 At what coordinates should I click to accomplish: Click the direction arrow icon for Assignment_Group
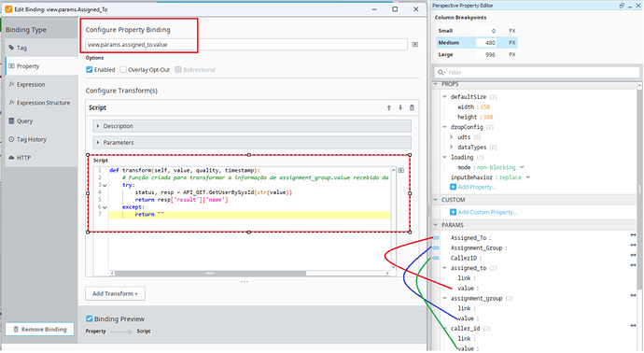pyautogui.click(x=633, y=245)
